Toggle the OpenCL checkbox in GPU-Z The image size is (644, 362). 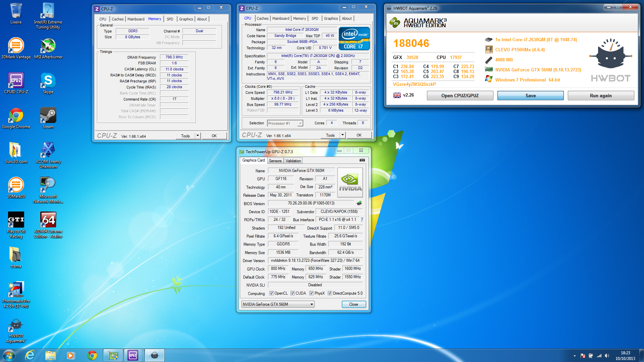click(271, 293)
